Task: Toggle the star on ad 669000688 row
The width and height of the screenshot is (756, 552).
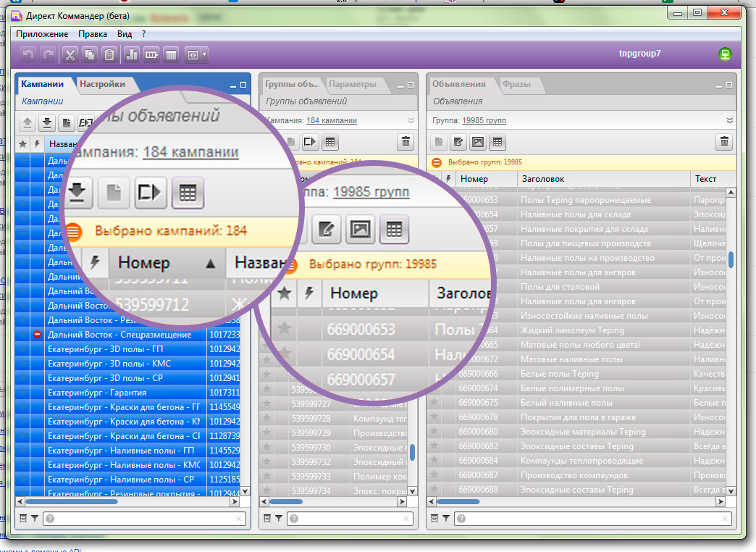Action: [434, 489]
